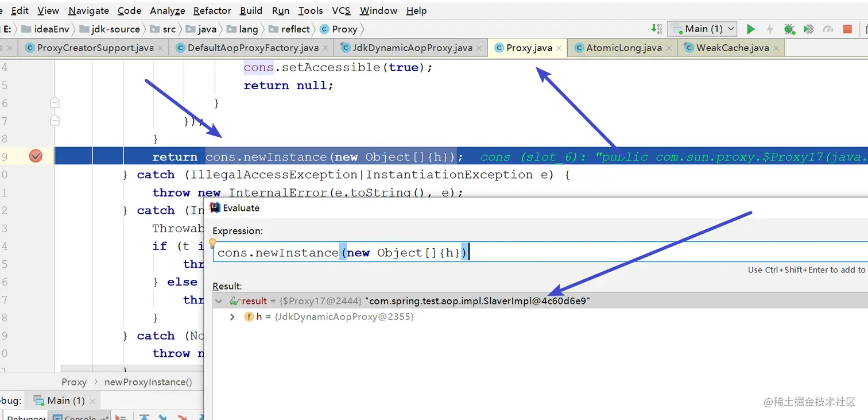
Task: Run Main with Coverage icon
Action: pos(808,29)
